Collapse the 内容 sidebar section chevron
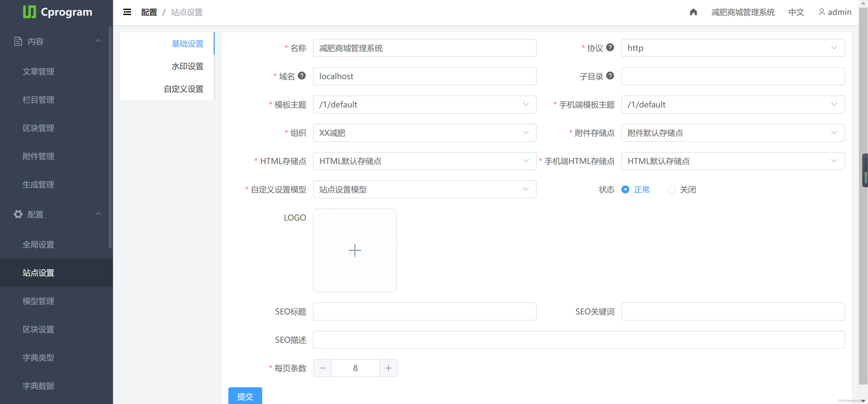 tap(98, 41)
